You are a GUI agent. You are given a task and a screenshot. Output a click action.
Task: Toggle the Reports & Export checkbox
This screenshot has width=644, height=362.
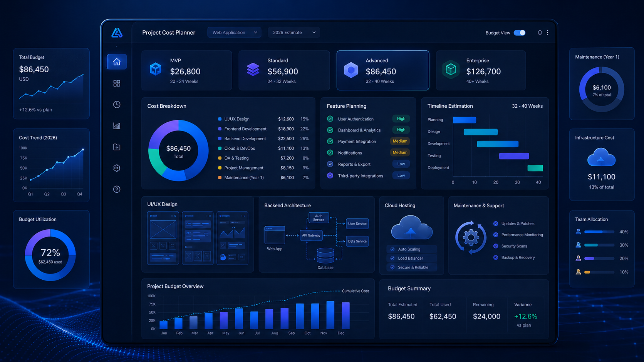coord(330,164)
